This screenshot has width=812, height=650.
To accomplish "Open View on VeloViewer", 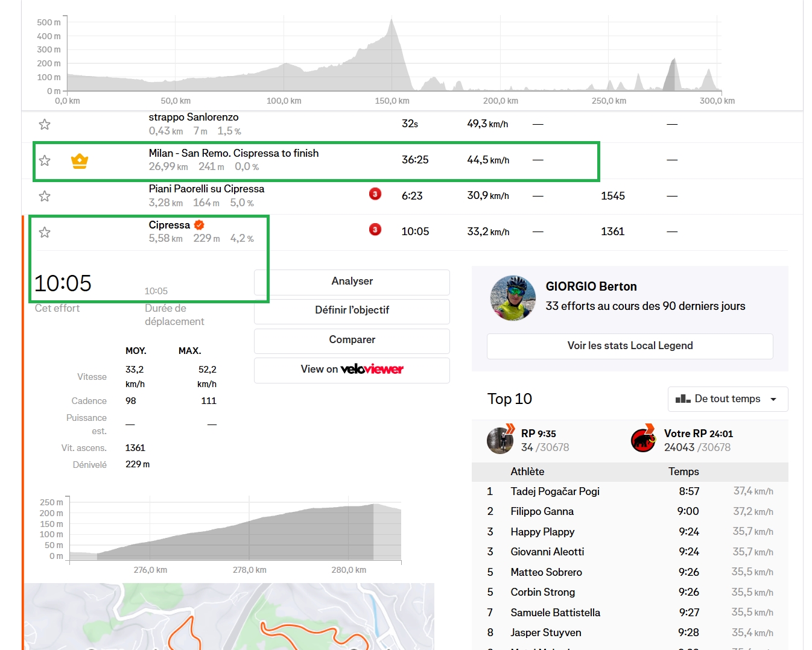I will 352,370.
